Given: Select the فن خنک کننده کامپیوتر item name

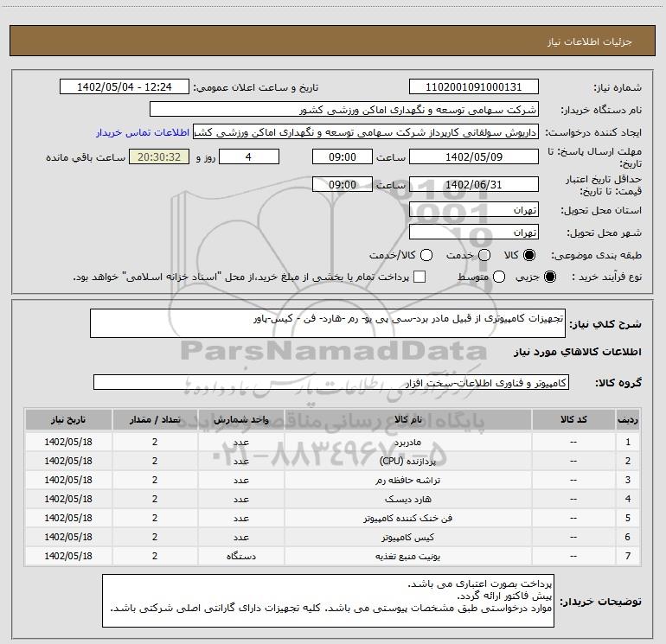Looking at the screenshot, I should coord(407,519).
